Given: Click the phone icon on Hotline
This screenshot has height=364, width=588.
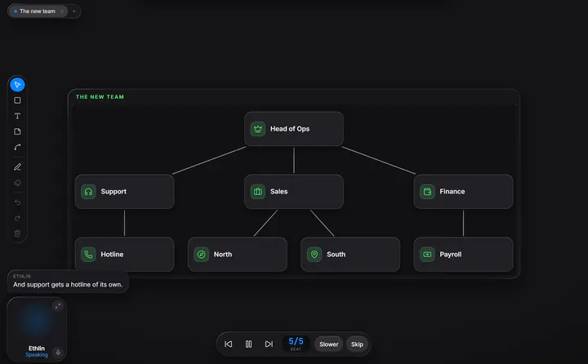Looking at the screenshot, I should 88,255.
